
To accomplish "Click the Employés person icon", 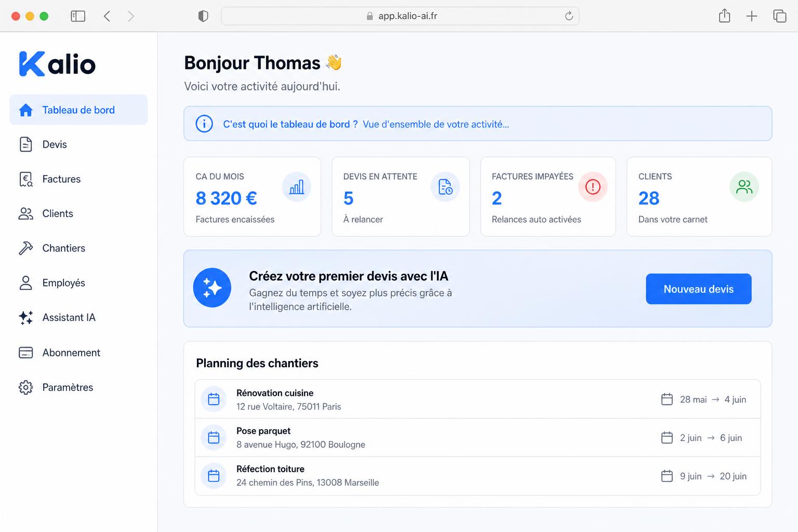I will (x=26, y=283).
